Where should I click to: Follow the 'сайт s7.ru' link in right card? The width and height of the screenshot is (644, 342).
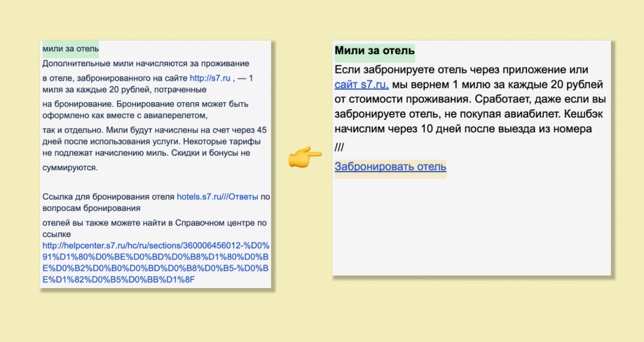coord(362,85)
